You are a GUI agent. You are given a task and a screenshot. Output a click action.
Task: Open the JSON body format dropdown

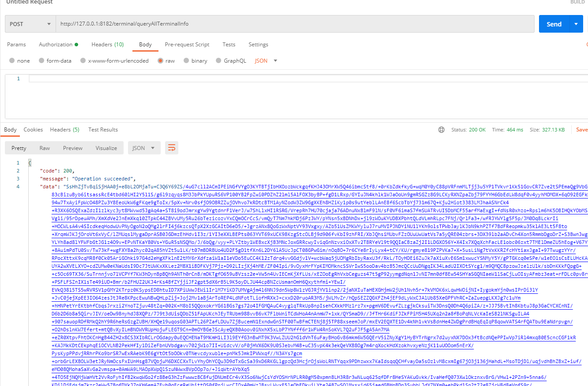pos(266,61)
